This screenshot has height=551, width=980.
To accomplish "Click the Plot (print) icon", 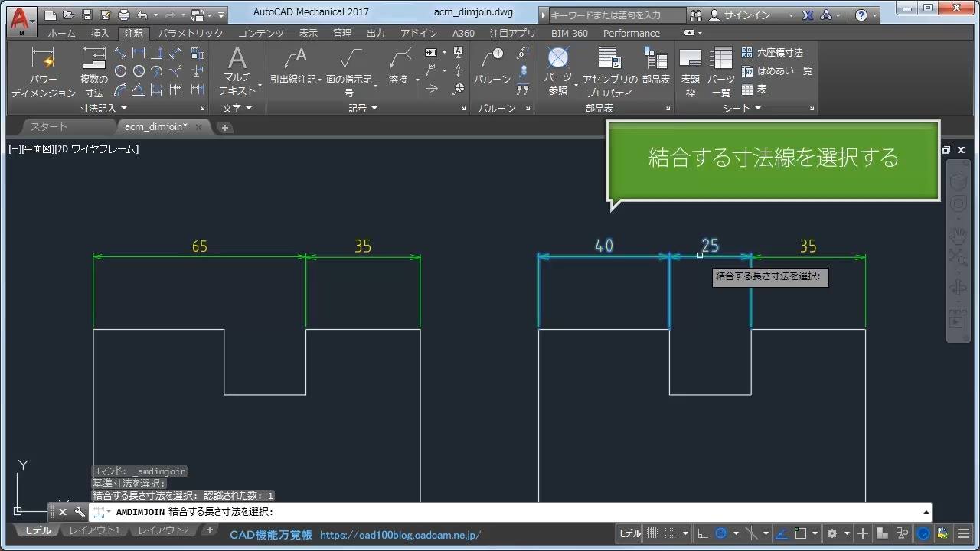I will pos(124,15).
